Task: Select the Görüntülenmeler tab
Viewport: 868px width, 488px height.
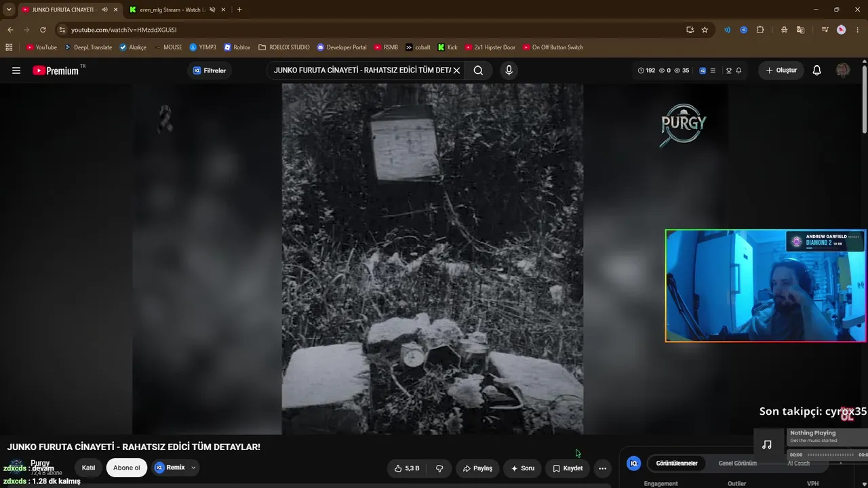Action: coord(677,464)
